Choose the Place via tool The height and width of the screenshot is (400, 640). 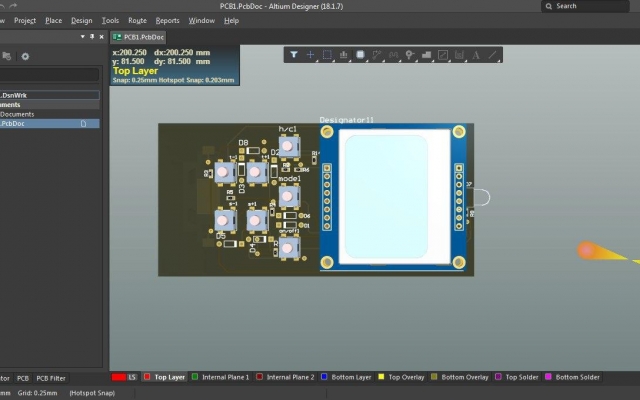tap(410, 54)
